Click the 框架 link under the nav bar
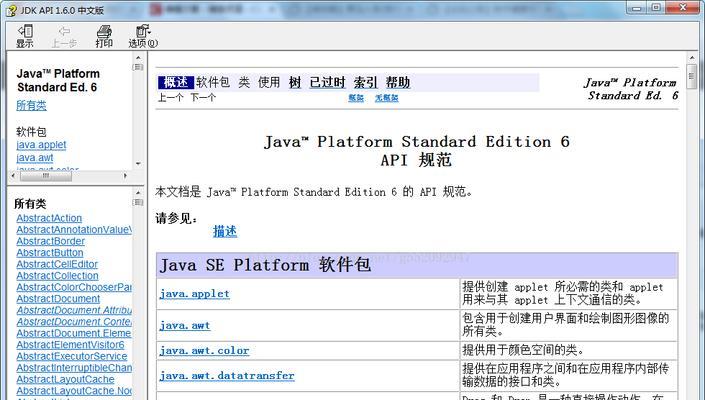 [x=356, y=98]
